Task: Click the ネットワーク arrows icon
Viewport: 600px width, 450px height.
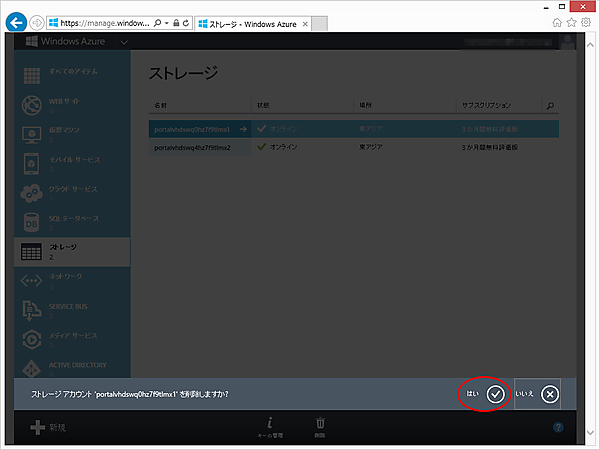Action: point(31,281)
